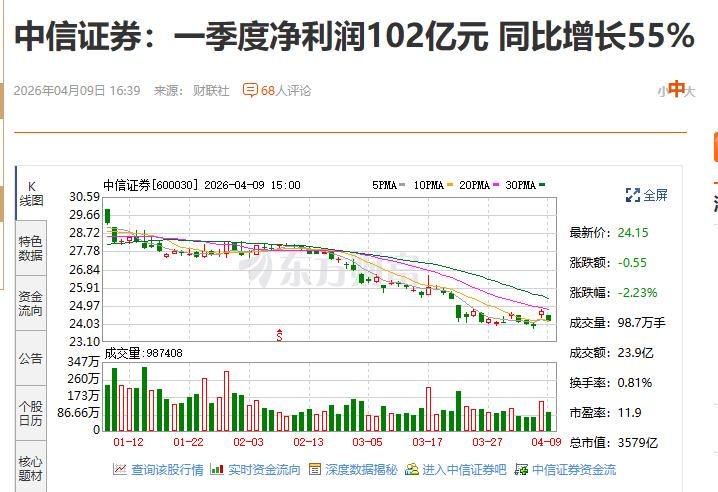Open the 公告 tab
Screen dimensions: 718x492
pos(31,358)
